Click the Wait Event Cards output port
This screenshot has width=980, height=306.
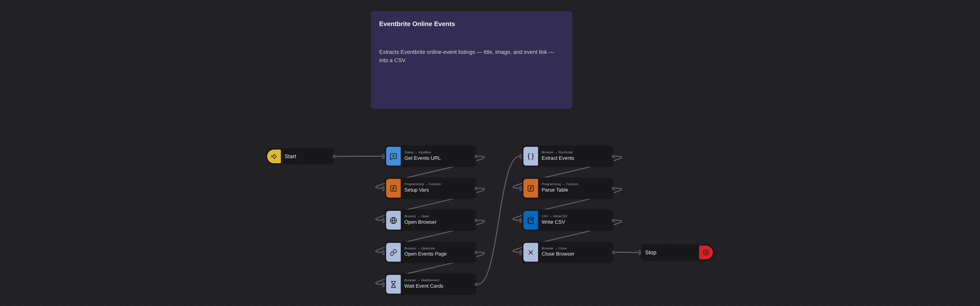[x=476, y=284]
